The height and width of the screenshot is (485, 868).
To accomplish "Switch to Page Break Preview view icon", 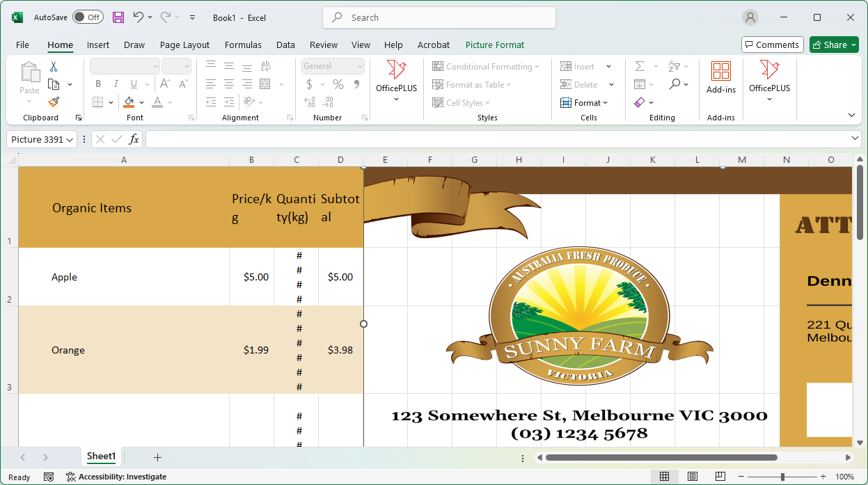I will [720, 477].
